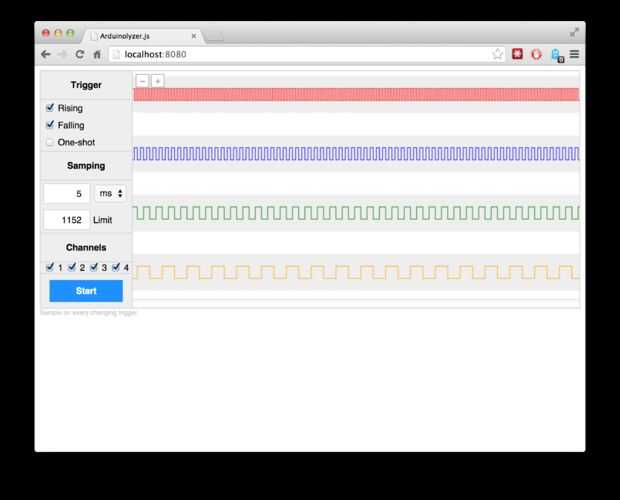Image resolution: width=620 pixels, height=500 pixels.
Task: Click the blue Start button
Action: (86, 291)
